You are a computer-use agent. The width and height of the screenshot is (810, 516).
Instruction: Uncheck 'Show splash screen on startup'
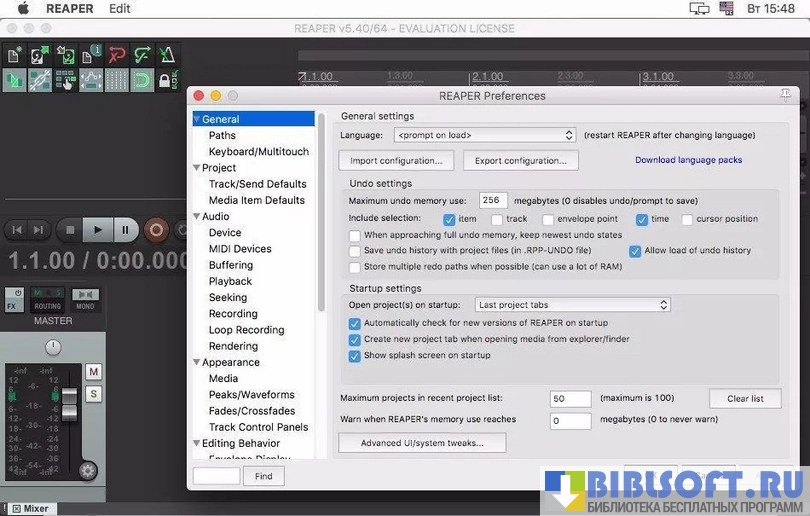355,356
